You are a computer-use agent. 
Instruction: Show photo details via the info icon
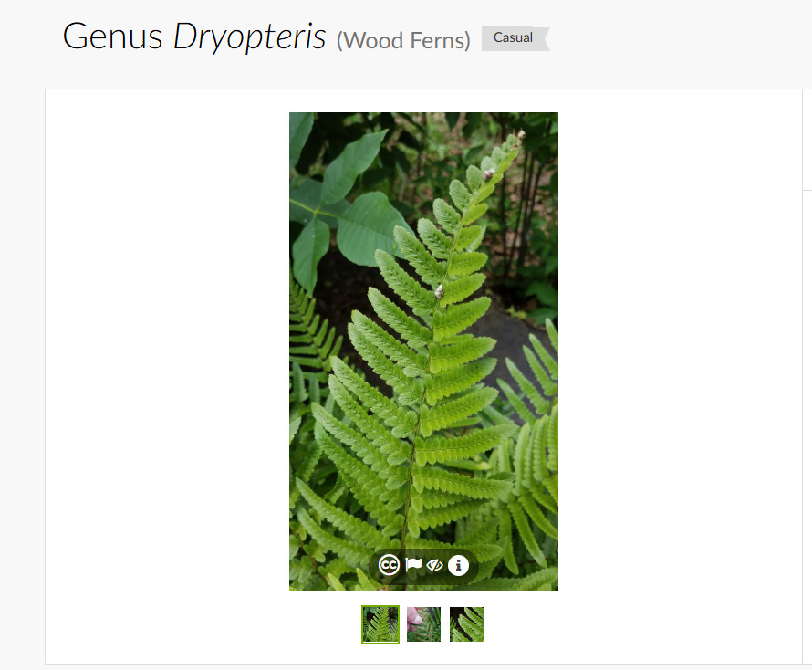[458, 565]
